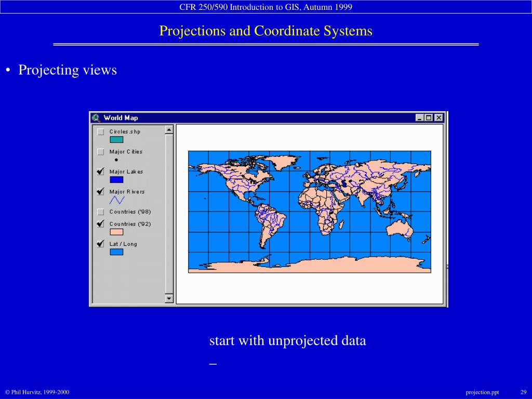Image resolution: width=532 pixels, height=399 pixels.
Task: Enable the Circles.shp layer checkbox
Action: tap(100, 131)
